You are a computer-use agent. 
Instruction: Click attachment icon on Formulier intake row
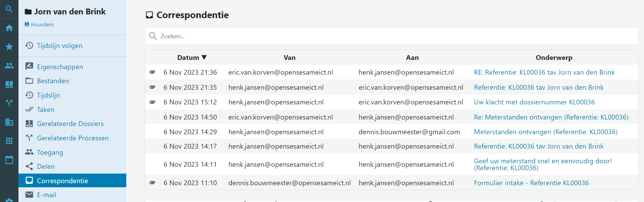[153, 183]
